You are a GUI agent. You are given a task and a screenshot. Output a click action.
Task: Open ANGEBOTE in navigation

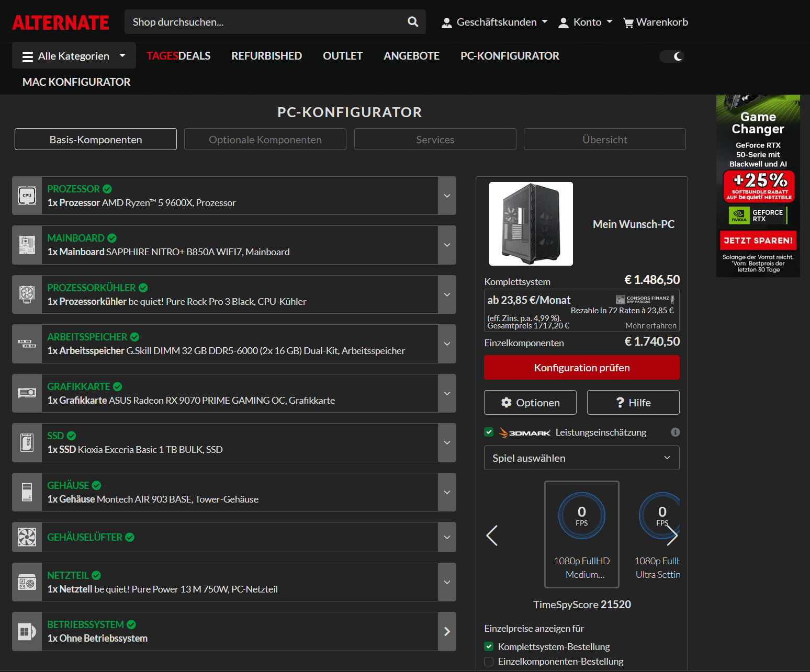point(412,56)
